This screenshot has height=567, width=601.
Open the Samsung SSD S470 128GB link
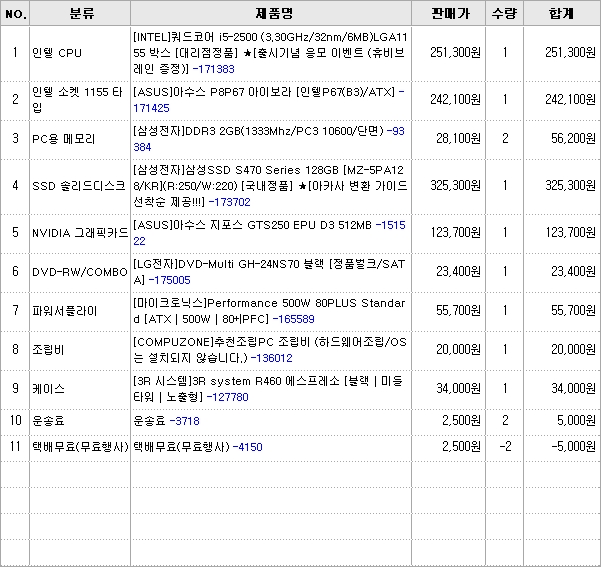pyautogui.click(x=270, y=186)
